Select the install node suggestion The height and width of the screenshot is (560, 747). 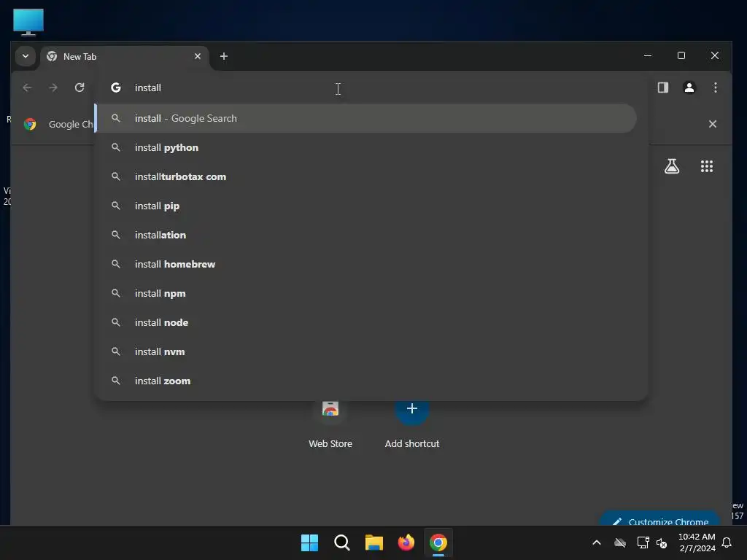366,322
